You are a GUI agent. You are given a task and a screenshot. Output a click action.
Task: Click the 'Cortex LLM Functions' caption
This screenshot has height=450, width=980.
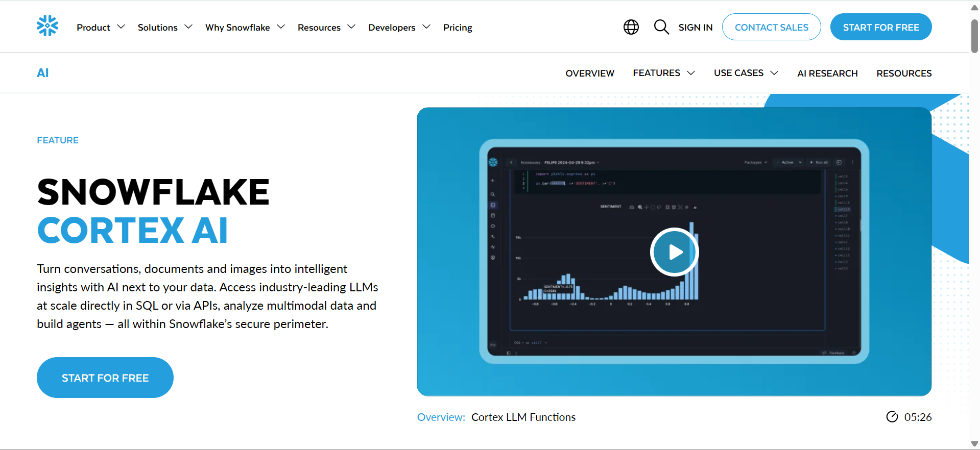tap(523, 417)
